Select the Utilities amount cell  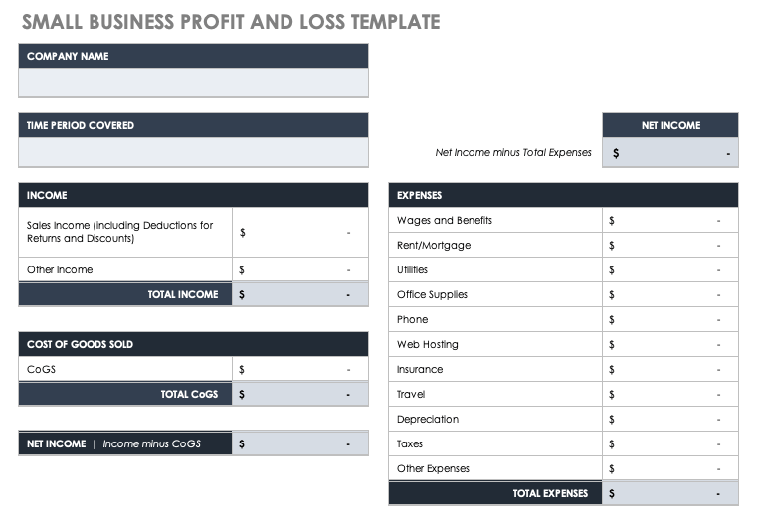click(x=669, y=269)
